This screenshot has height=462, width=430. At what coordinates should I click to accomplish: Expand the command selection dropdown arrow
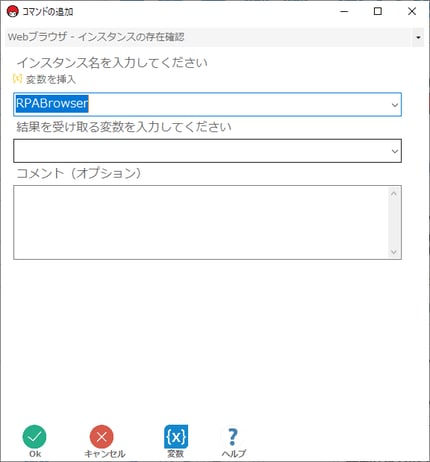click(418, 37)
